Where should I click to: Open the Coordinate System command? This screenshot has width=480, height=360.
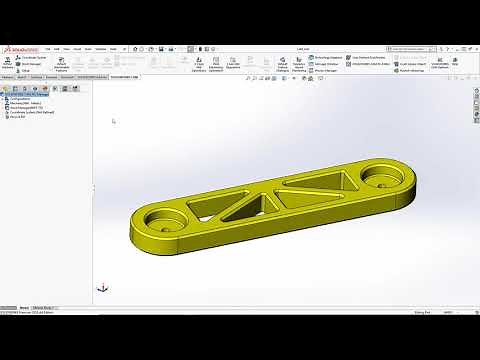click(31, 58)
